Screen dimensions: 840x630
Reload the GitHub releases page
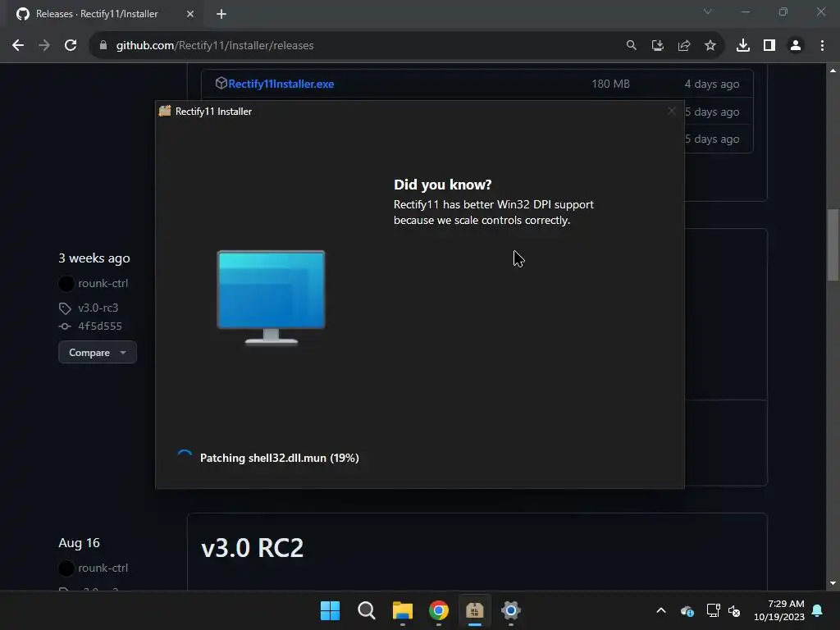[71, 46]
